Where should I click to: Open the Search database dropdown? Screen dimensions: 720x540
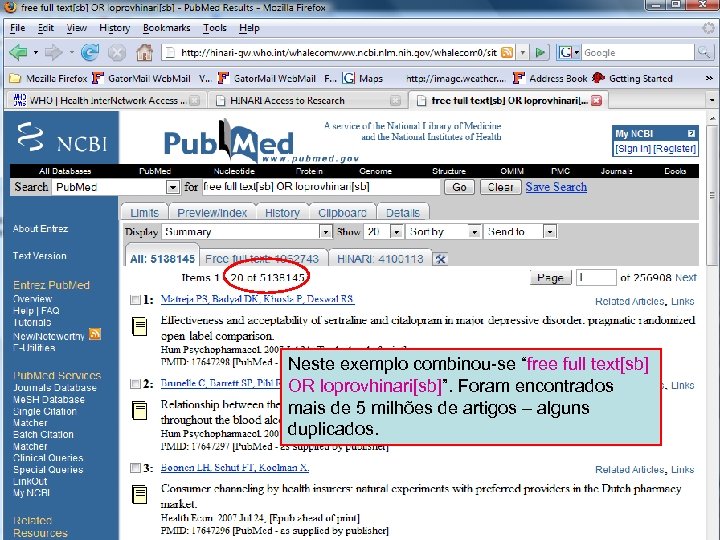[172, 187]
